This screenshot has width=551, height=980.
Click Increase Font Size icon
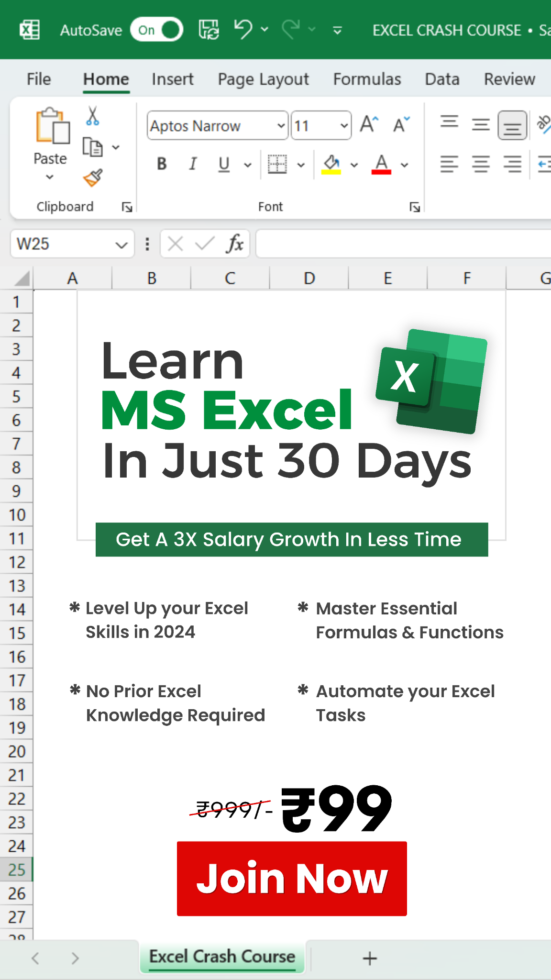pos(369,124)
